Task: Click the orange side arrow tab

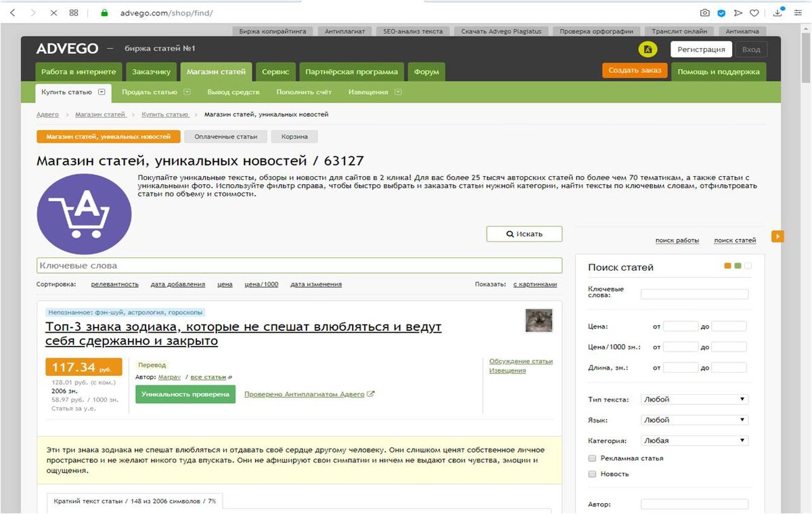Action: (777, 236)
